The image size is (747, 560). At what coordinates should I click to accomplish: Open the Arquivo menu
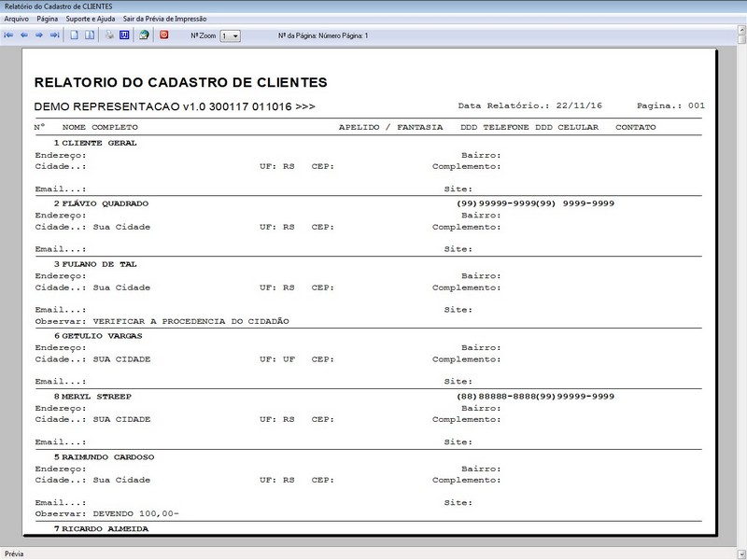[x=16, y=19]
